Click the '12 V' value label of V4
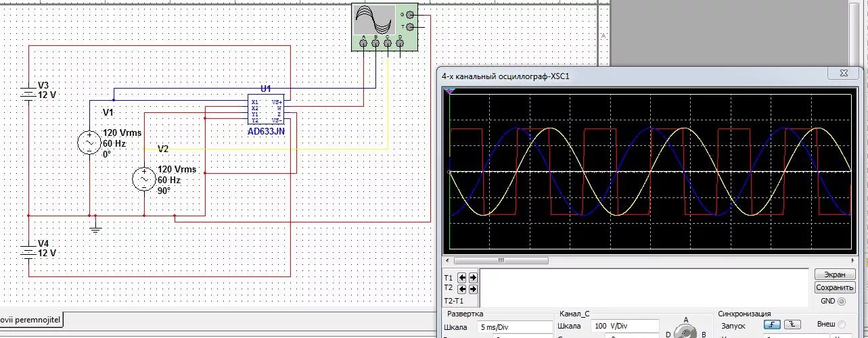Screen dimensions: 868x338 [x=47, y=254]
